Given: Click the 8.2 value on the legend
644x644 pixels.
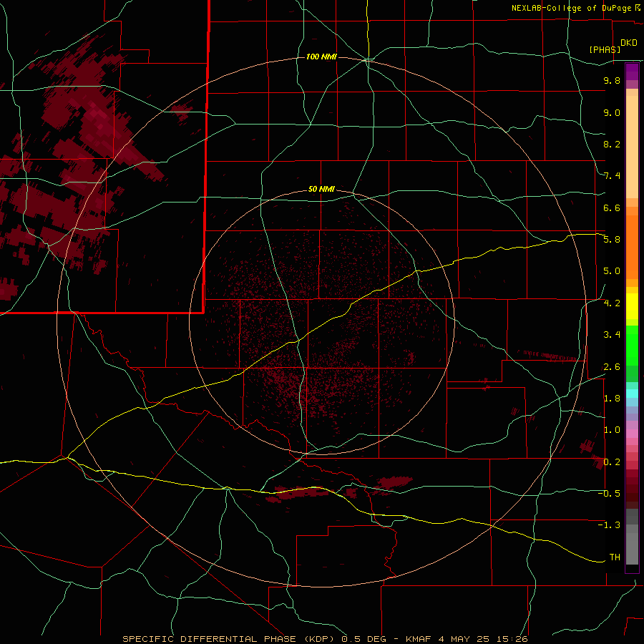Looking at the screenshot, I should tap(612, 144).
